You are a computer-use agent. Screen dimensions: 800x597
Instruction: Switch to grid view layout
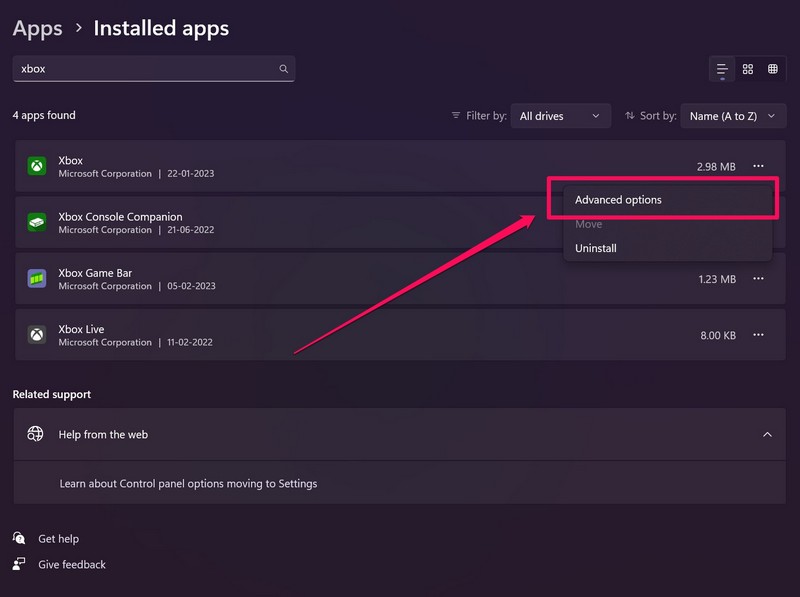click(747, 69)
